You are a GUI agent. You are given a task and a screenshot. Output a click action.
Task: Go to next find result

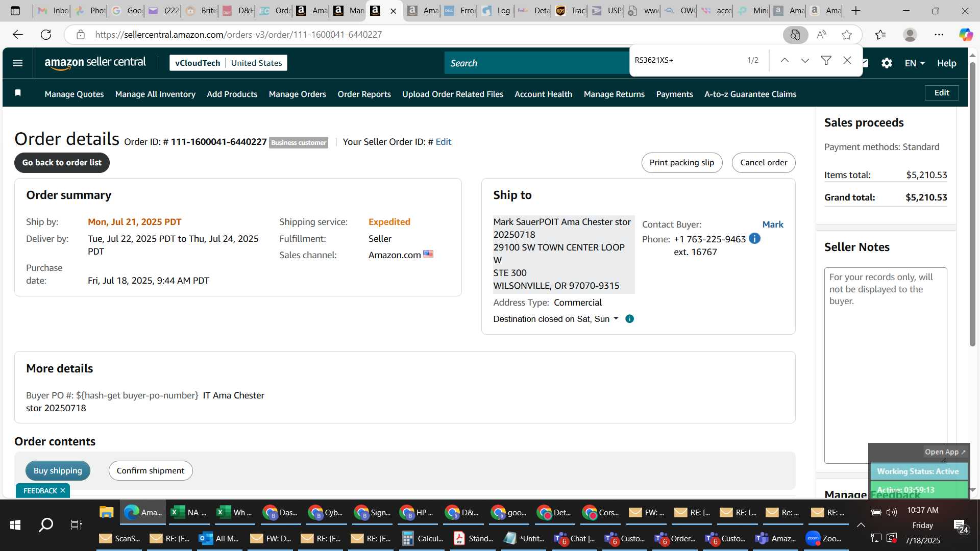coord(805,60)
